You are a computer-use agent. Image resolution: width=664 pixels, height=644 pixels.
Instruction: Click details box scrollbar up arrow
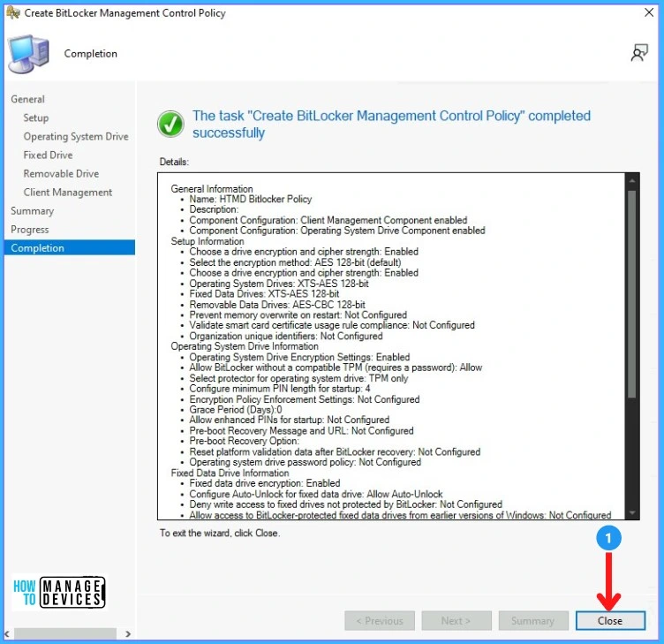click(x=632, y=180)
